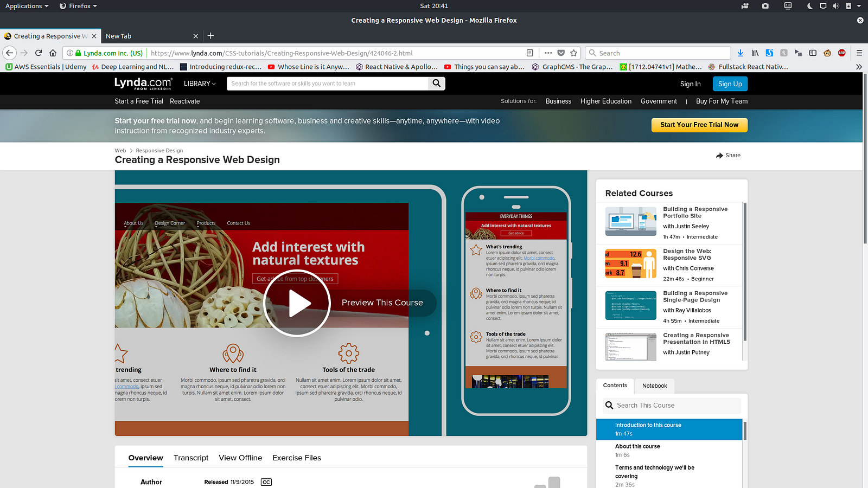This screenshot has width=868, height=488.
Task: Open the Applications menu
Action: pyautogui.click(x=27, y=6)
